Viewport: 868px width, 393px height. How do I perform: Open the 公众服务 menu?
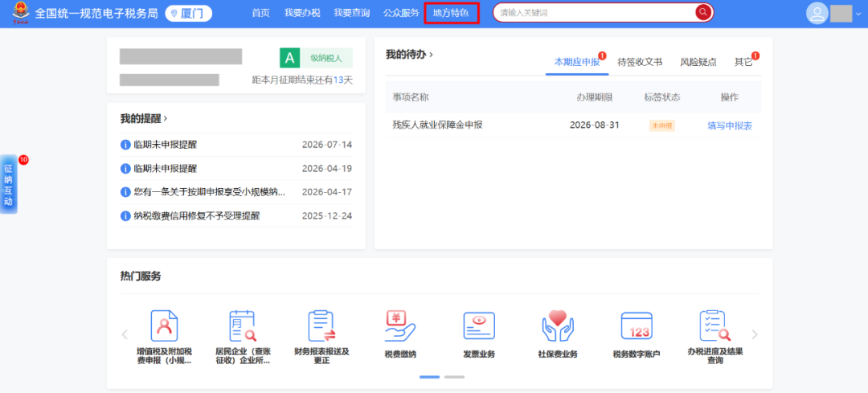coord(401,14)
